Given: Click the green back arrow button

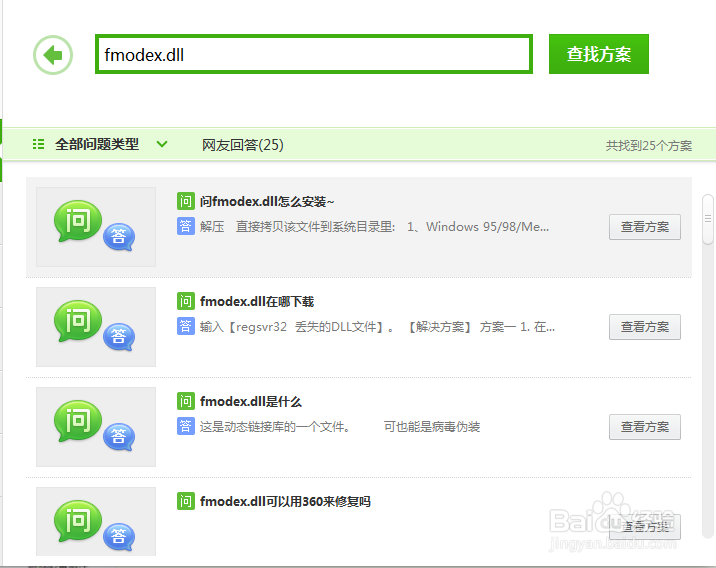Looking at the screenshot, I should [53, 55].
